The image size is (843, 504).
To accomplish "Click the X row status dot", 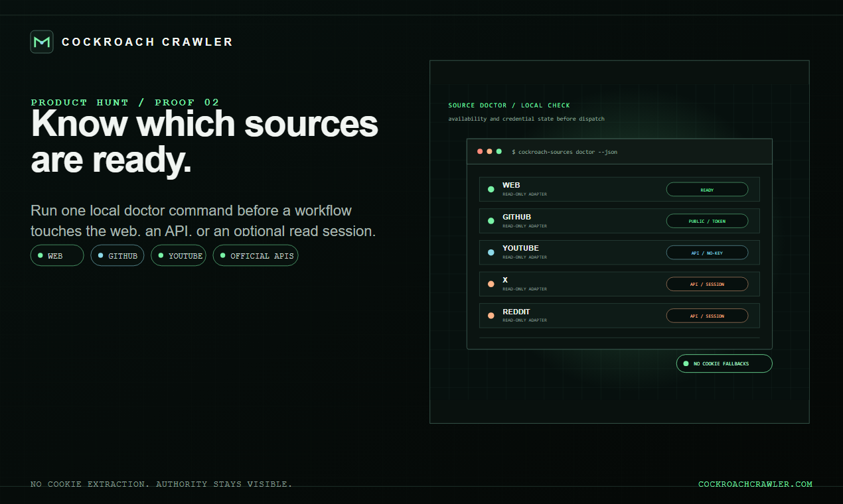I will pos(491,284).
